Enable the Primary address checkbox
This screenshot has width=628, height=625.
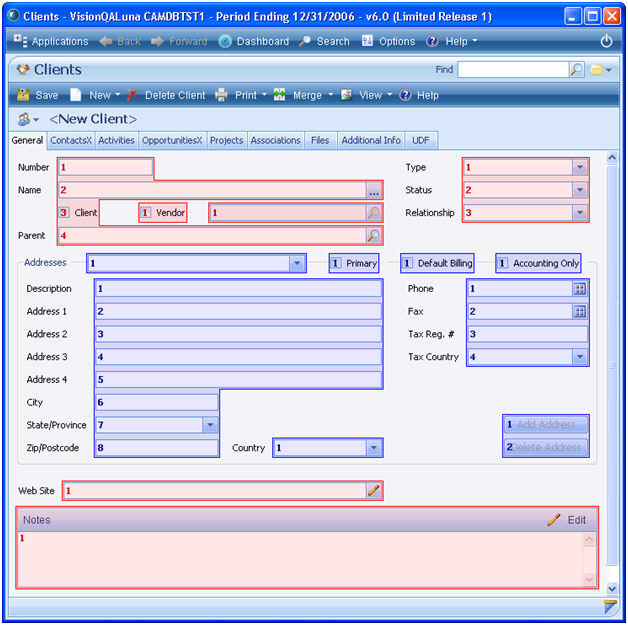pyautogui.click(x=336, y=263)
